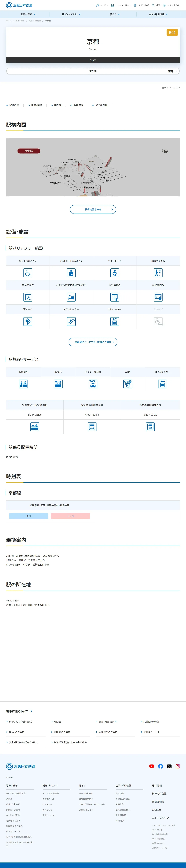Jump to 乗換案内 section anchor
The width and height of the screenshot is (186, 868).
(x=77, y=105)
